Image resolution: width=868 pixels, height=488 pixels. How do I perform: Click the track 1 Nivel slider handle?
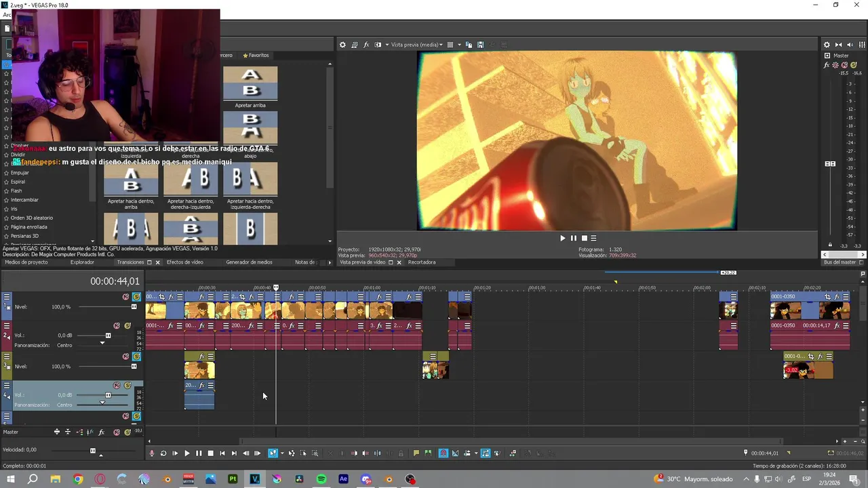point(134,307)
